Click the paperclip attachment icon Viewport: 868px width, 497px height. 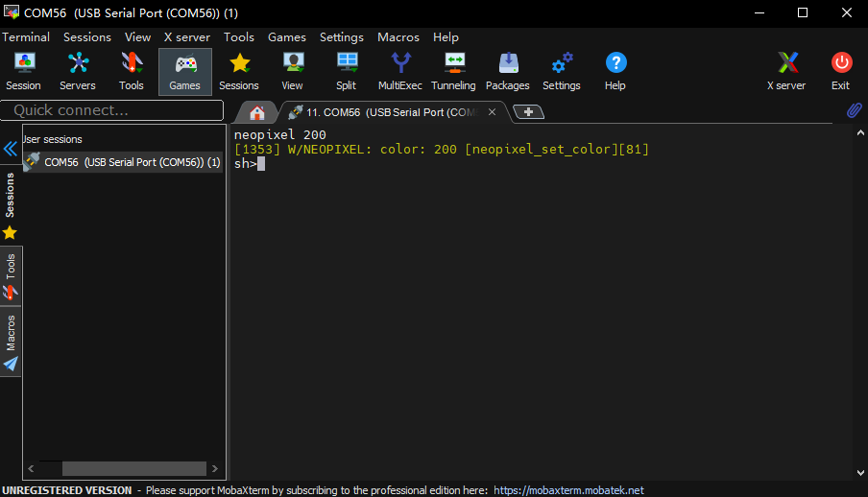click(855, 110)
